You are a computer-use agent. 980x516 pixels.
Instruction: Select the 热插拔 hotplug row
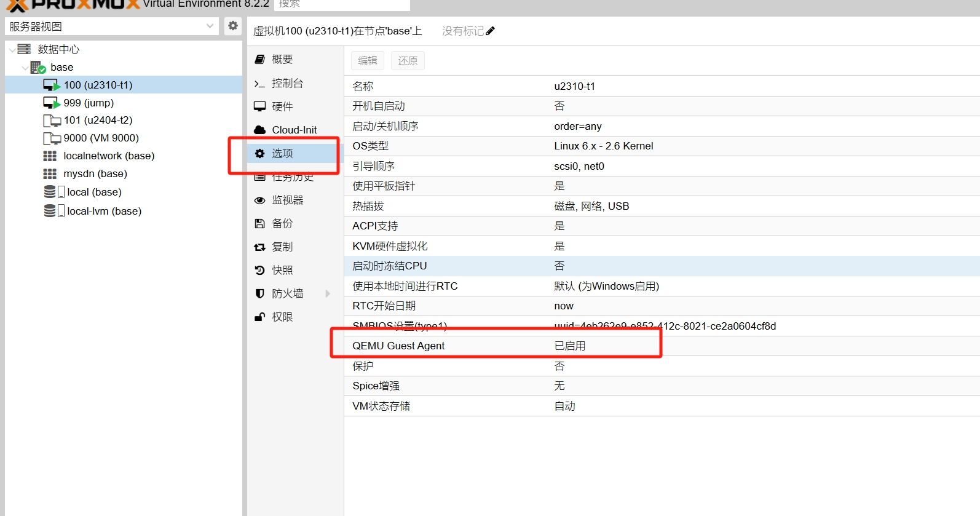coord(662,206)
